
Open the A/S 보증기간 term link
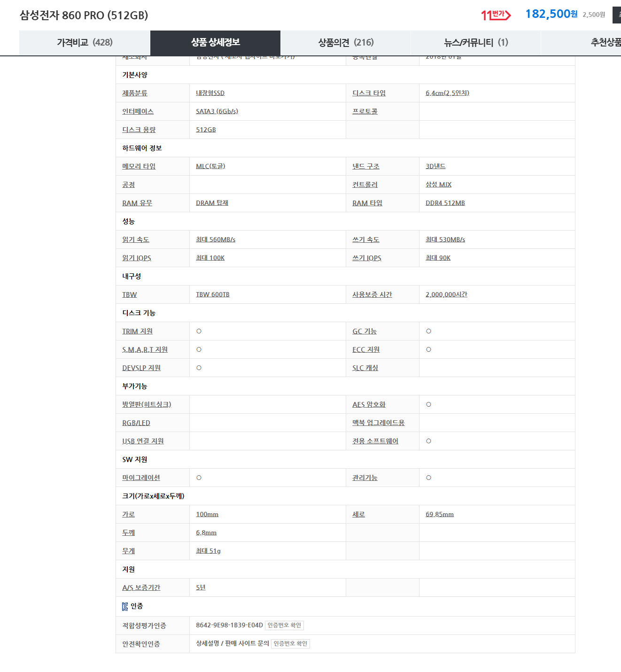pyautogui.click(x=141, y=587)
